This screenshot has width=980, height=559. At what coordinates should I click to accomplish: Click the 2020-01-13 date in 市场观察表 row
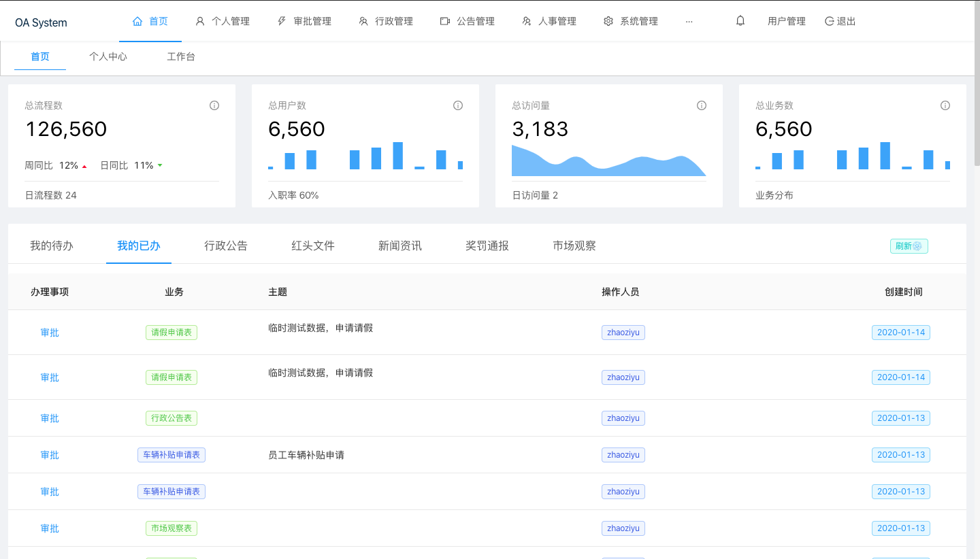pyautogui.click(x=901, y=528)
